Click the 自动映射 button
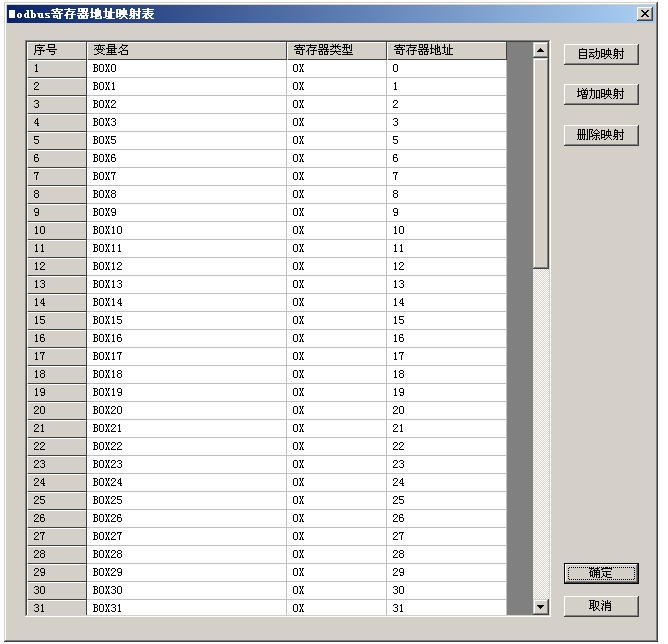Viewport: 668px width, 644px height. 601,54
